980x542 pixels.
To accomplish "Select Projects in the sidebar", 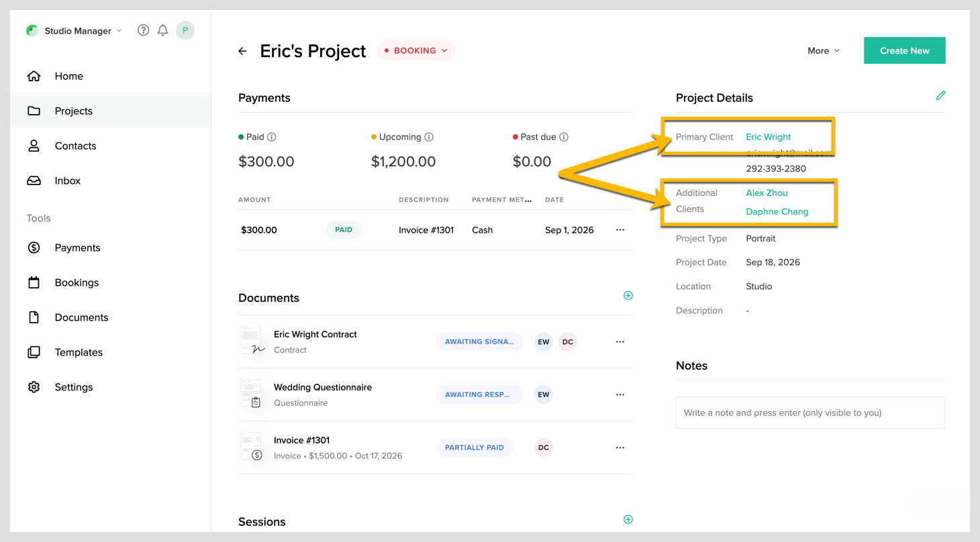I will [x=111, y=111].
